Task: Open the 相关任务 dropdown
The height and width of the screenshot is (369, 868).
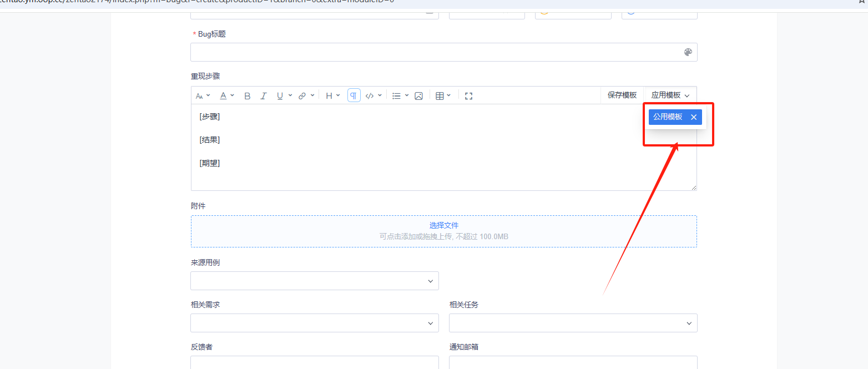Action: pos(573,323)
